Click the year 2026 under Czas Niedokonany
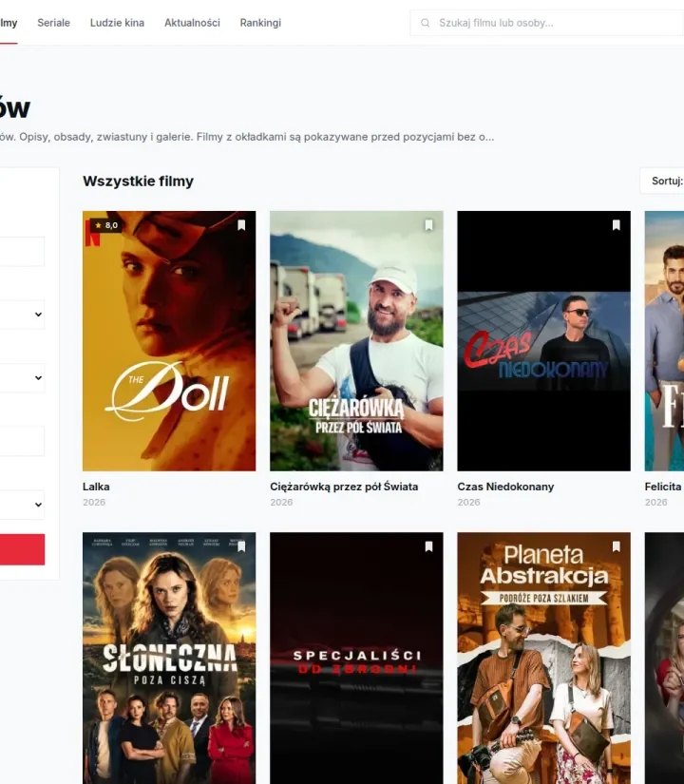Screen dimensions: 684x784 pyautogui.click(x=468, y=502)
